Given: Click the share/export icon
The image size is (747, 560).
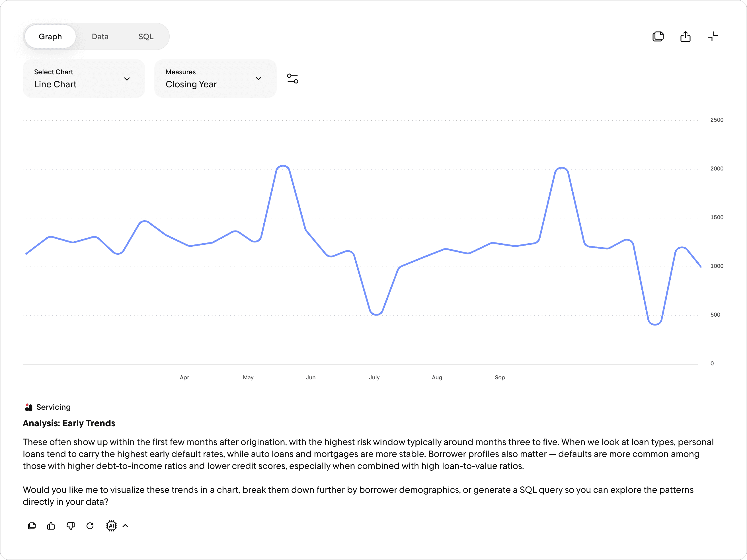Looking at the screenshot, I should coord(685,36).
